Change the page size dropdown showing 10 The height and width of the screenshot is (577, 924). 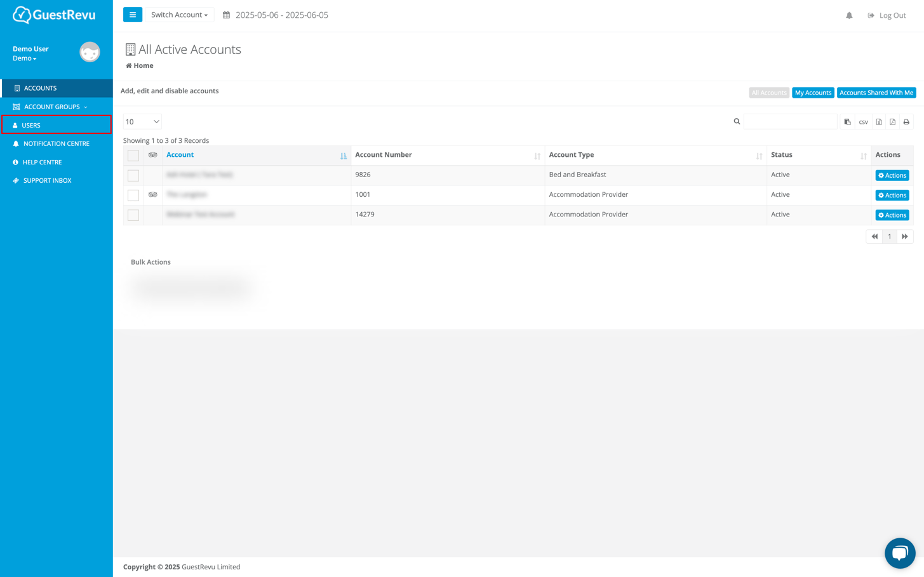(142, 121)
